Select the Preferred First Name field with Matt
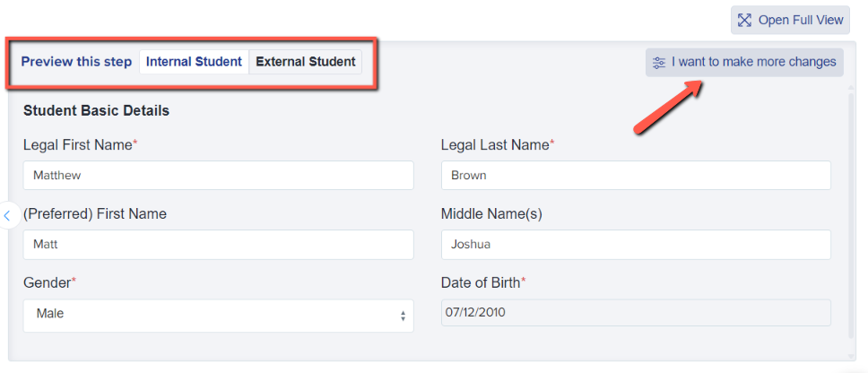 (x=218, y=244)
